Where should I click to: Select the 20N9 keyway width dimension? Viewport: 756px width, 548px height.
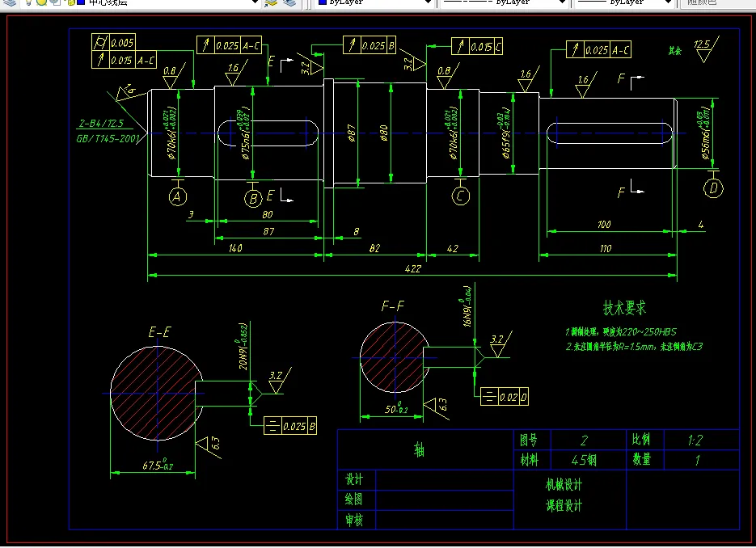point(243,346)
